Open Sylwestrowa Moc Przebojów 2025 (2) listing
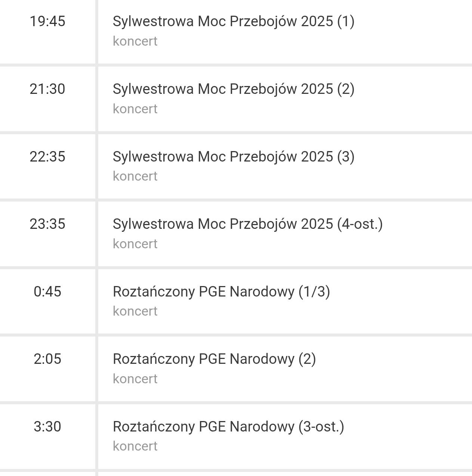 (x=233, y=89)
